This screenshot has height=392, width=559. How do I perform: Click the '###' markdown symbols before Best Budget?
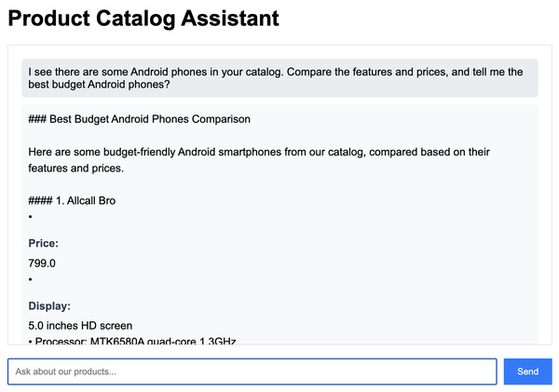(37, 119)
